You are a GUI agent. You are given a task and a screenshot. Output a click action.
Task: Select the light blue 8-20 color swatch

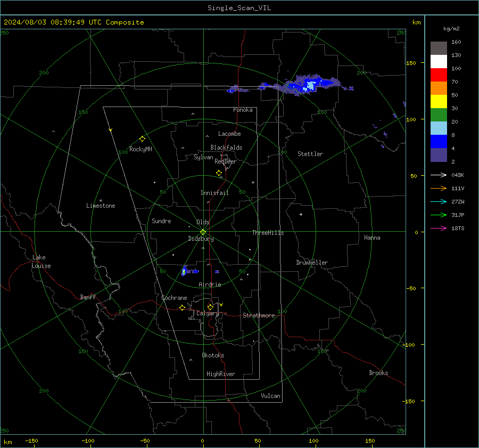point(439,128)
